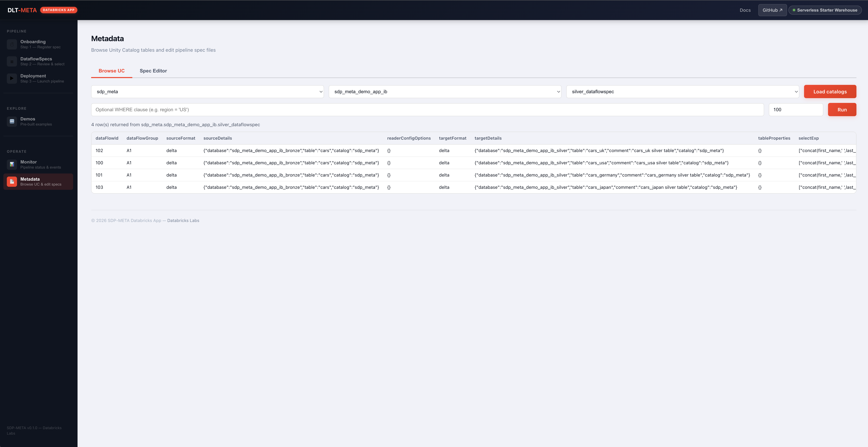
Task: Switch to the Spec Editor tab
Action: coord(153,71)
